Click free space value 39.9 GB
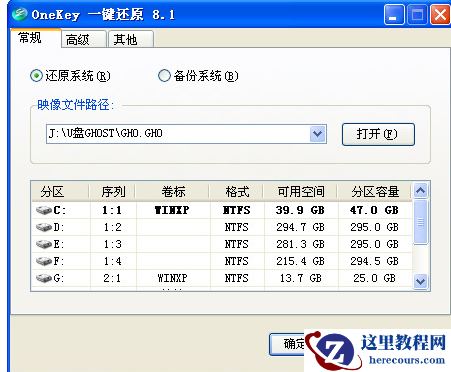 pyautogui.click(x=300, y=210)
